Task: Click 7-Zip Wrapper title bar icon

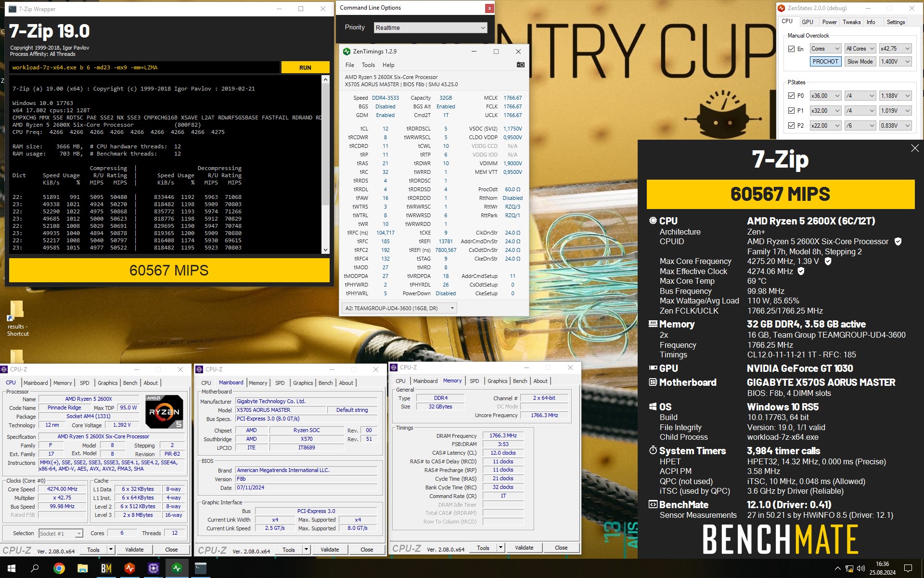Action: 13,9
